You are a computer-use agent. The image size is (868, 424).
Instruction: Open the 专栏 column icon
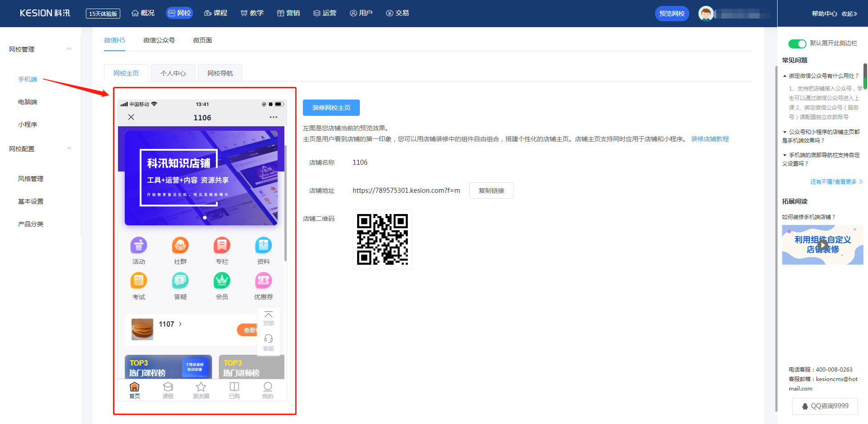[222, 246]
